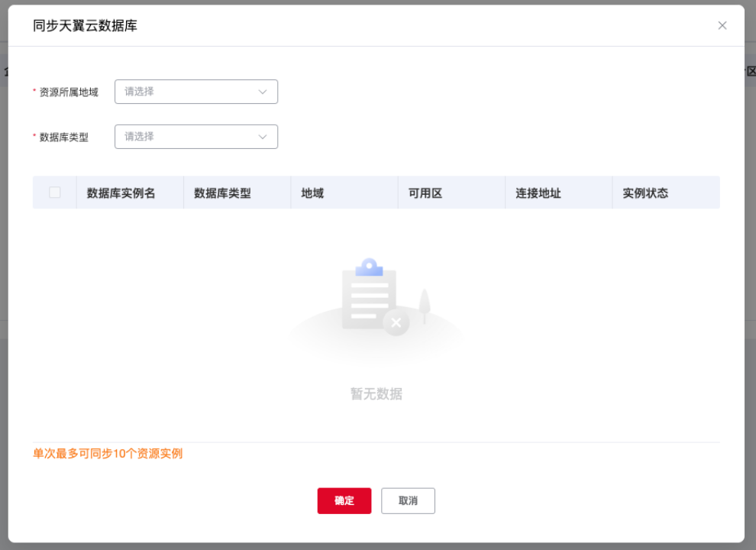Click the 数据库类型 form field label

pyautogui.click(x=63, y=137)
